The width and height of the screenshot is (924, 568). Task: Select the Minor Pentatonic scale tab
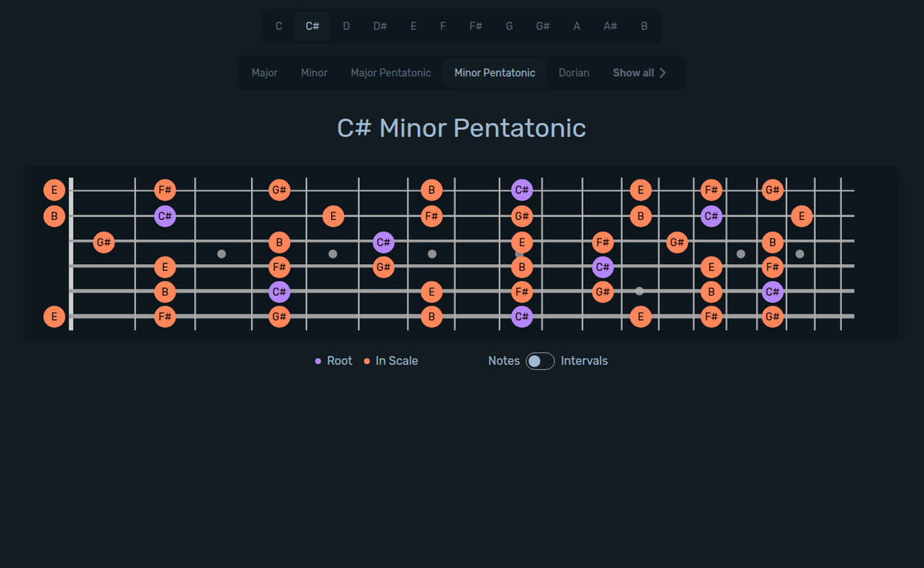tap(495, 73)
